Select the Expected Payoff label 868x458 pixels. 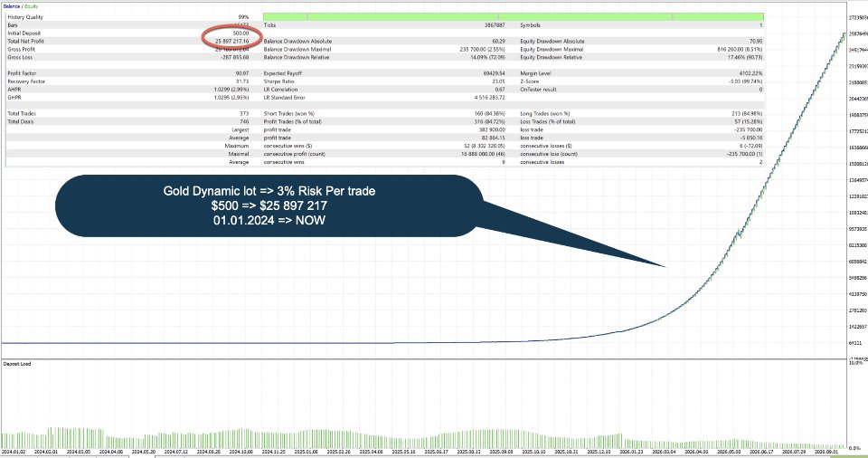[x=282, y=73]
